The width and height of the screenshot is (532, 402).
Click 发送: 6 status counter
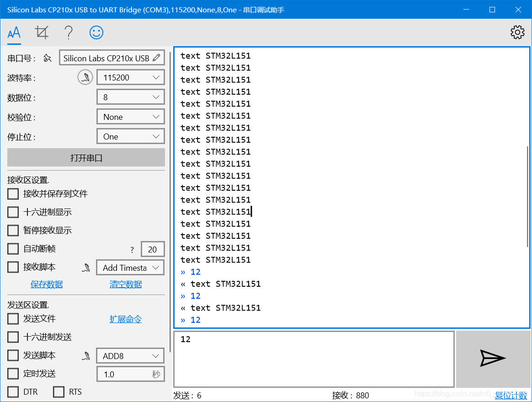point(187,396)
